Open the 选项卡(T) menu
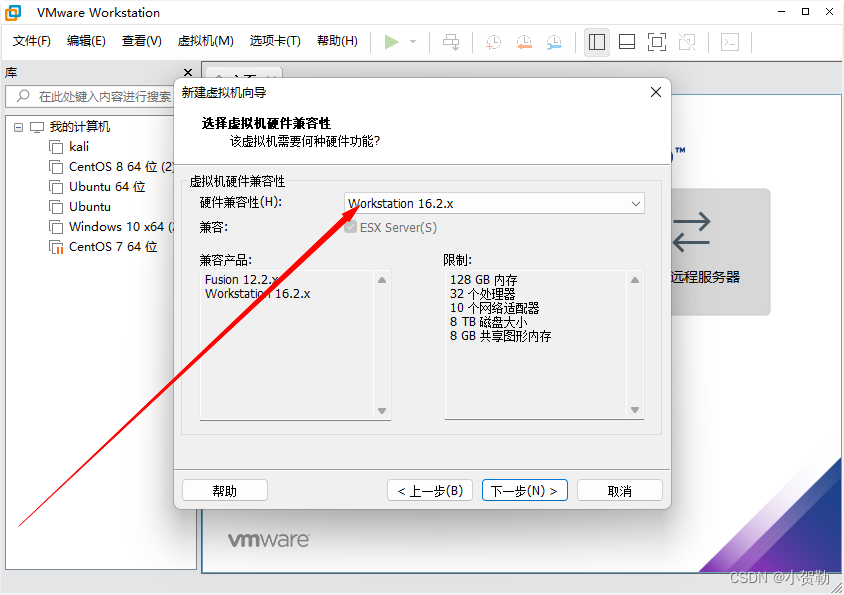The width and height of the screenshot is (844, 595). (275, 41)
